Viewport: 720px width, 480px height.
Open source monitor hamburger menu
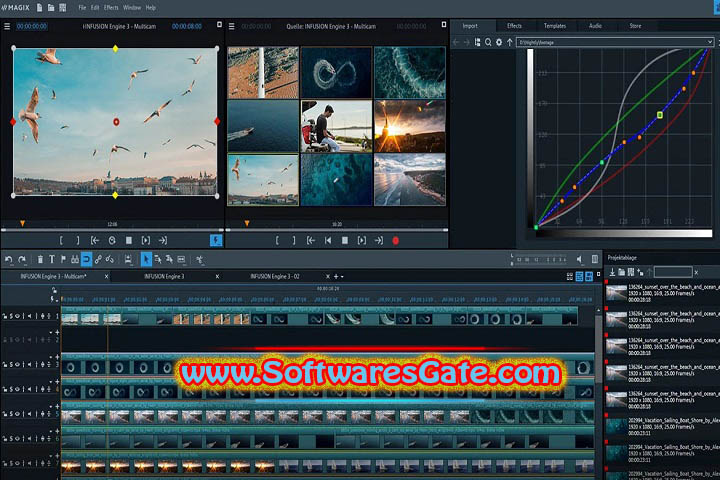[x=231, y=27]
